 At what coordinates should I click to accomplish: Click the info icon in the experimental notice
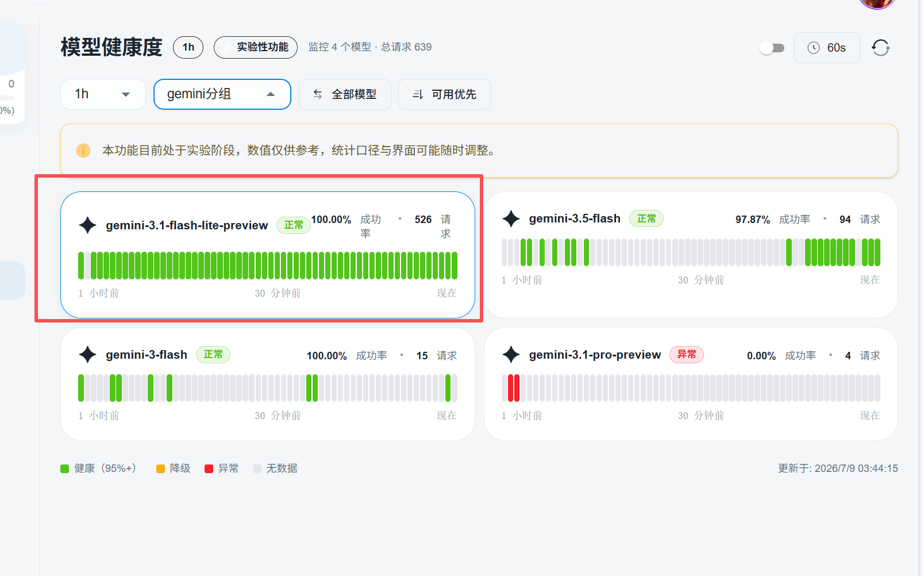click(83, 151)
